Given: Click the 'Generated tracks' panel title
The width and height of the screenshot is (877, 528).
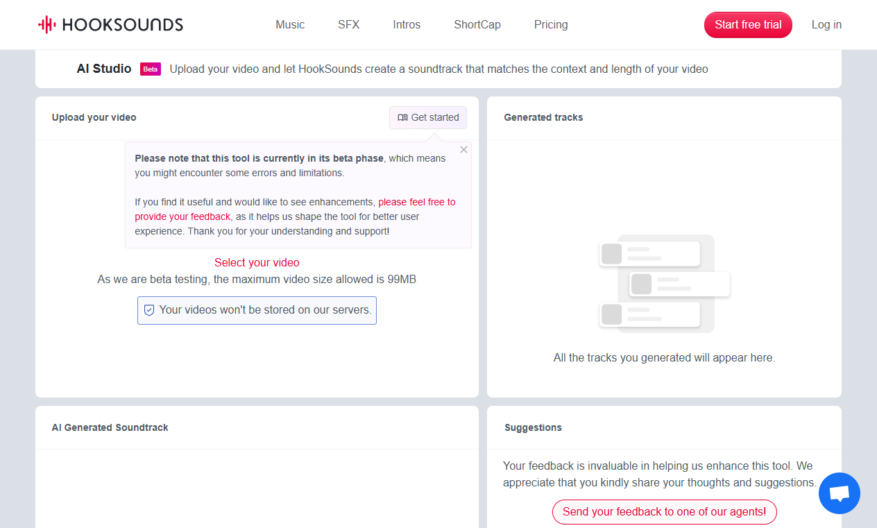Looking at the screenshot, I should pyautogui.click(x=543, y=117).
